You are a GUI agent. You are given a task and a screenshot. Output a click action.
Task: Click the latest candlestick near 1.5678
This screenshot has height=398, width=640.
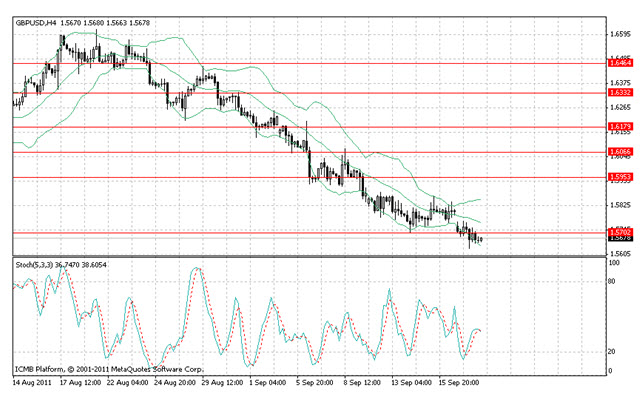click(482, 239)
